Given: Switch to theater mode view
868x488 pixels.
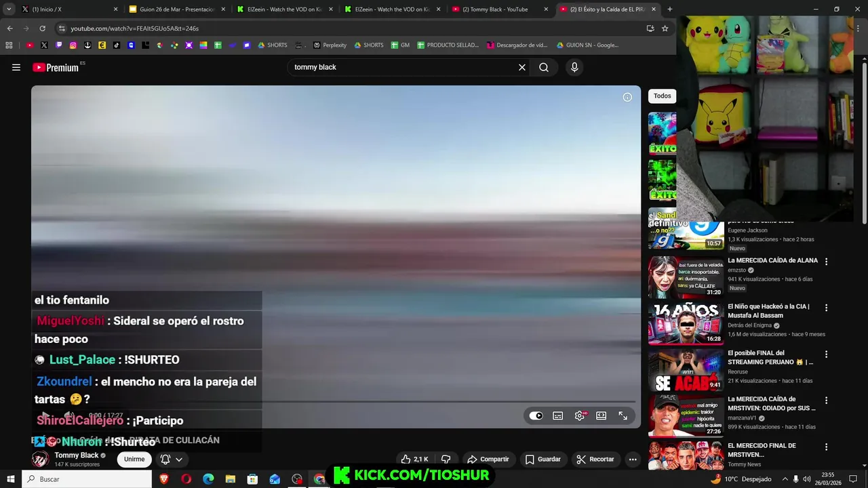Looking at the screenshot, I should (x=601, y=416).
